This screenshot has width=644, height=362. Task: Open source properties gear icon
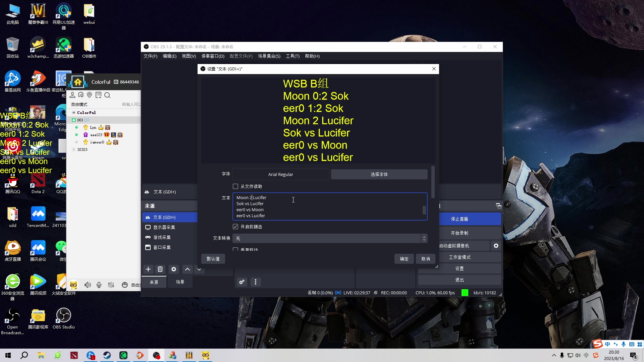click(173, 269)
